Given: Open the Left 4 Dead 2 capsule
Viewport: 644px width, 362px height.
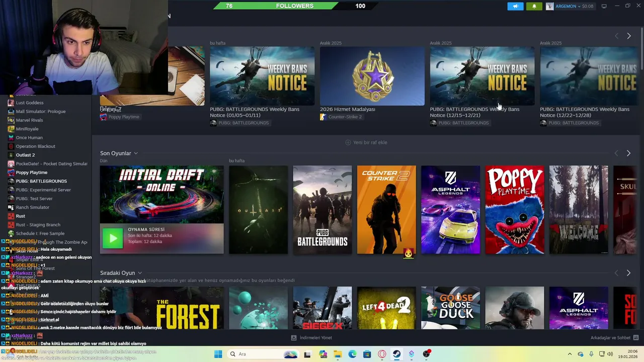Looking at the screenshot, I should click(x=386, y=308).
